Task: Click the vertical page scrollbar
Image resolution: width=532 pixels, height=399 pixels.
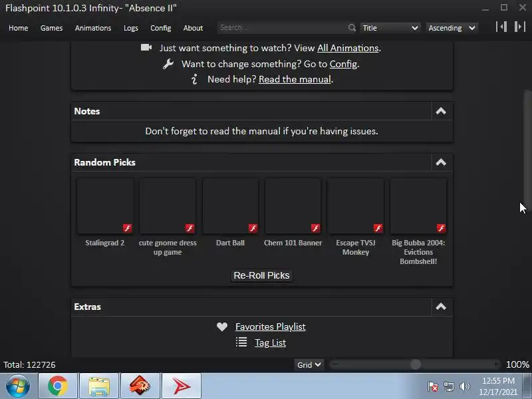Action: pyautogui.click(x=527, y=149)
